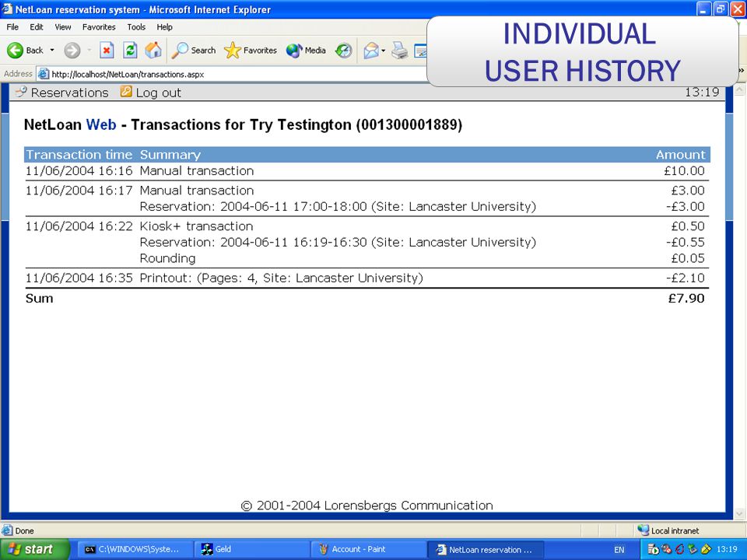Open the Favorites star toolbar button
The height and width of the screenshot is (560, 747).
(251, 50)
